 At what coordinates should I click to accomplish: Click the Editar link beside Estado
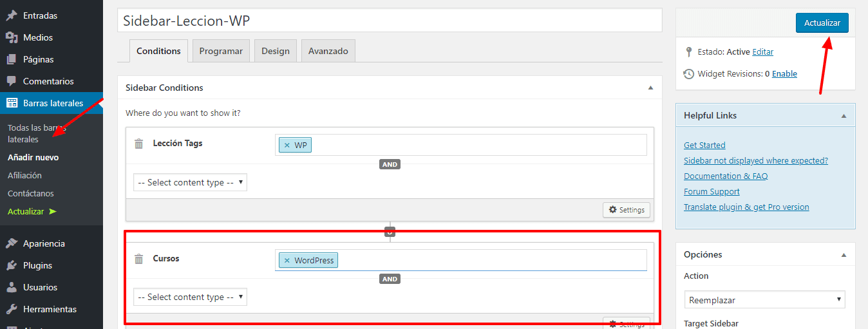pos(763,52)
